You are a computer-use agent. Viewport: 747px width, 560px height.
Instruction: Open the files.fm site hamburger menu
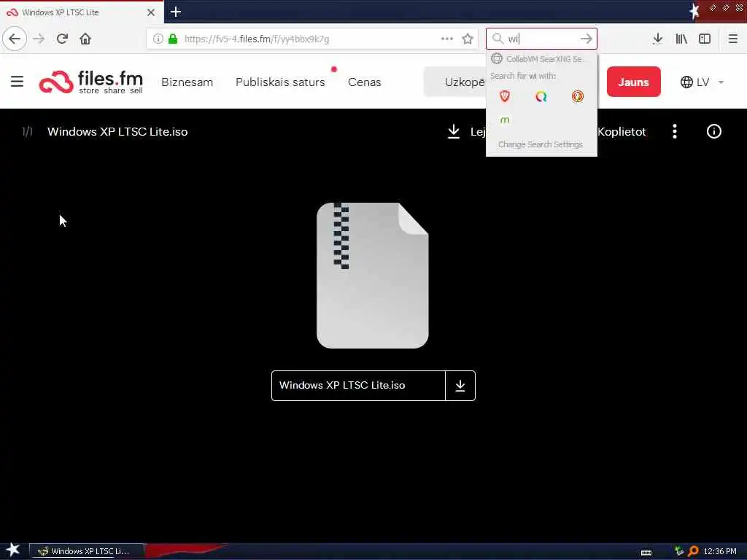(18, 82)
